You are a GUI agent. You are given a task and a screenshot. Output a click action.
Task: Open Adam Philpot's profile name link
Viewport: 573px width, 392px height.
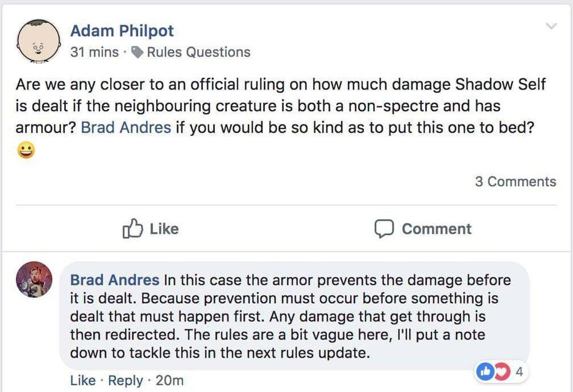[121, 31]
